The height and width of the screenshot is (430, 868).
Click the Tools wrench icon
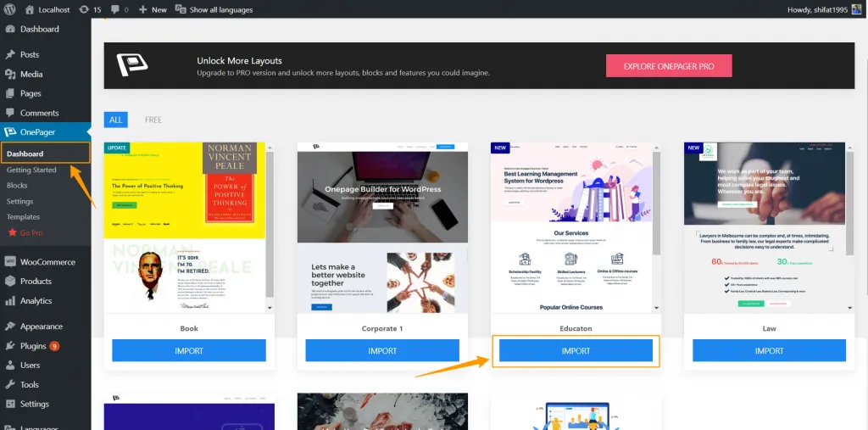[x=10, y=384]
